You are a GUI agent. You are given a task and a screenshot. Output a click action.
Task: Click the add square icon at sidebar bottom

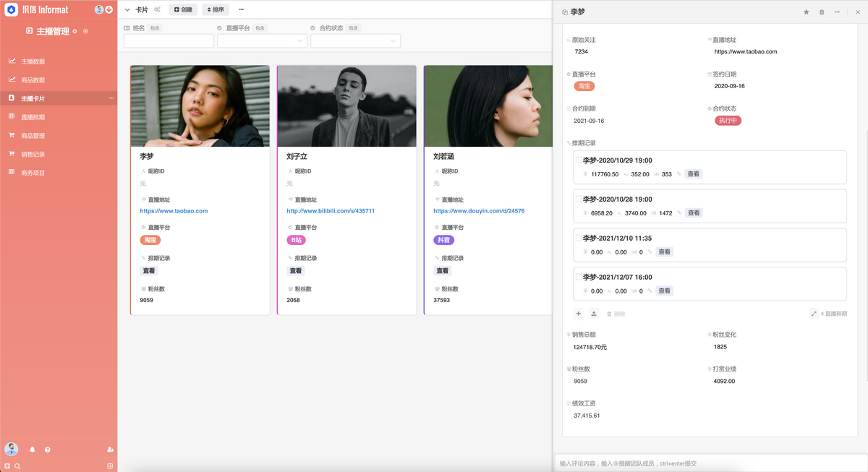click(x=7, y=466)
